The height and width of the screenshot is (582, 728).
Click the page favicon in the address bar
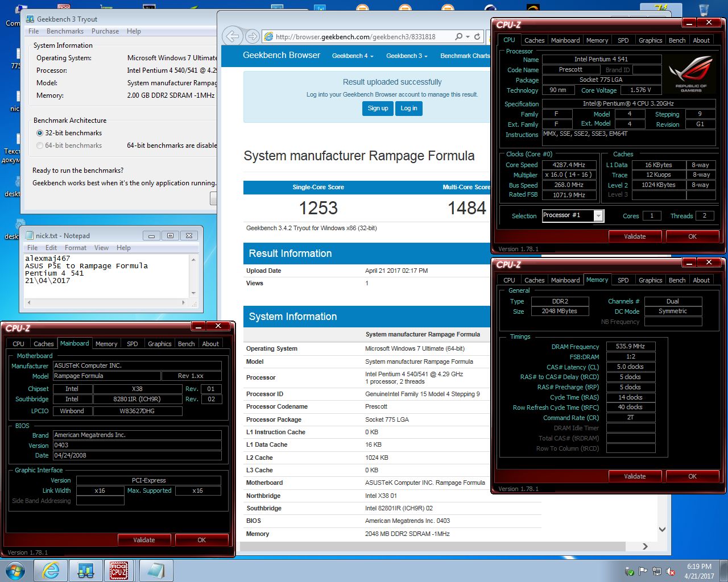269,36
